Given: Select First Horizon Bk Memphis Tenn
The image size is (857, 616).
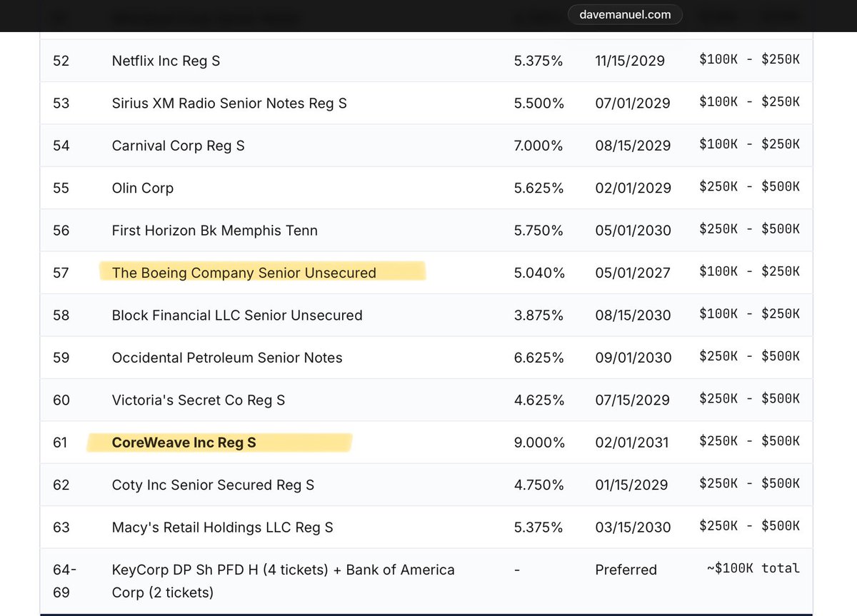Looking at the screenshot, I should coord(214,231).
